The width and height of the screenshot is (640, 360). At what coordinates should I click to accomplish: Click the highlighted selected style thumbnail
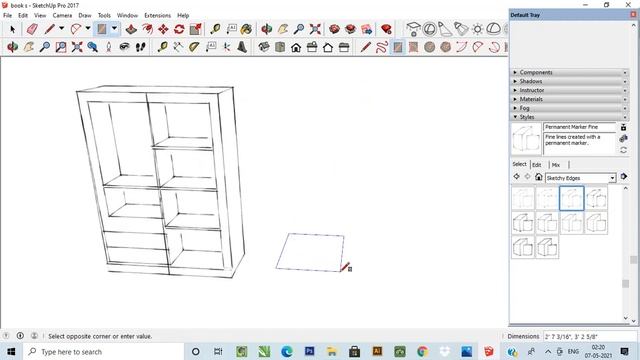pyautogui.click(x=571, y=198)
